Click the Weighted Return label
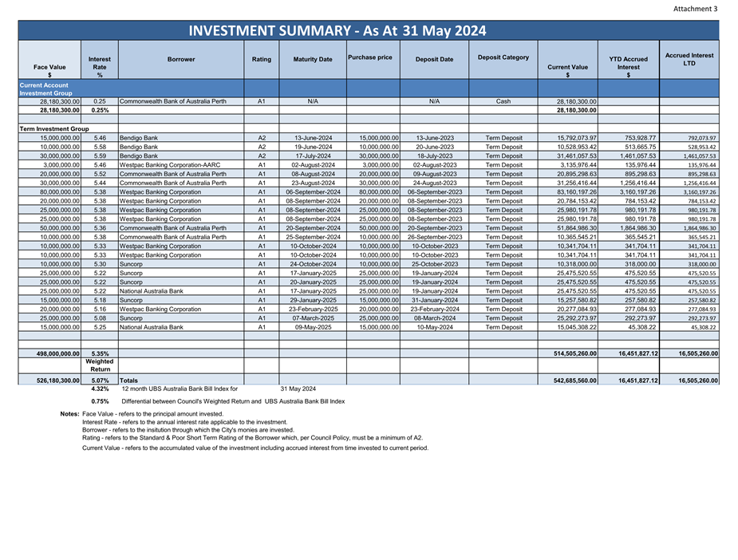Viewport: 738px width, 560px height. 99,365
